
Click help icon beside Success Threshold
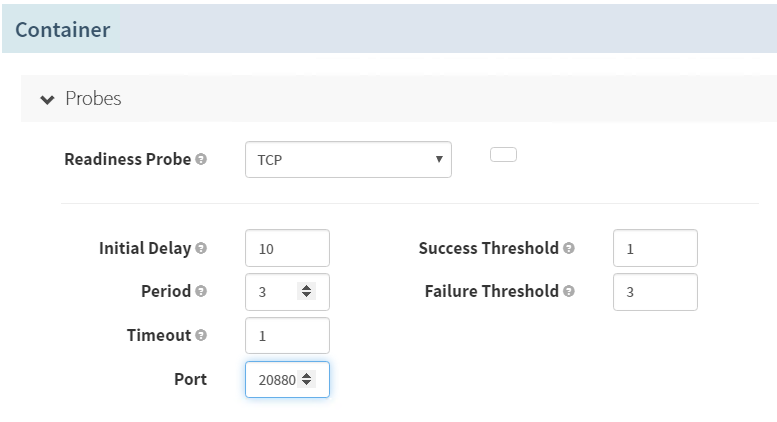tap(569, 248)
